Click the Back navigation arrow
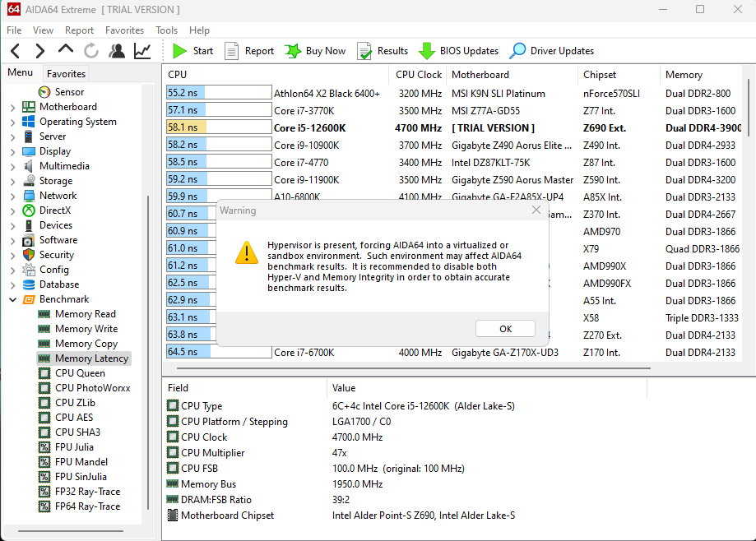Screen dimensions: 756x541 16,51
